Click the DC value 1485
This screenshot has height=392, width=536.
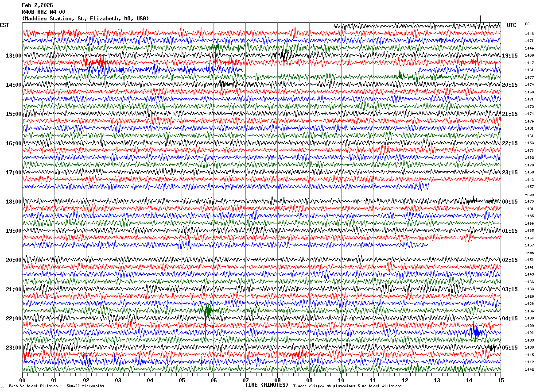click(529, 216)
